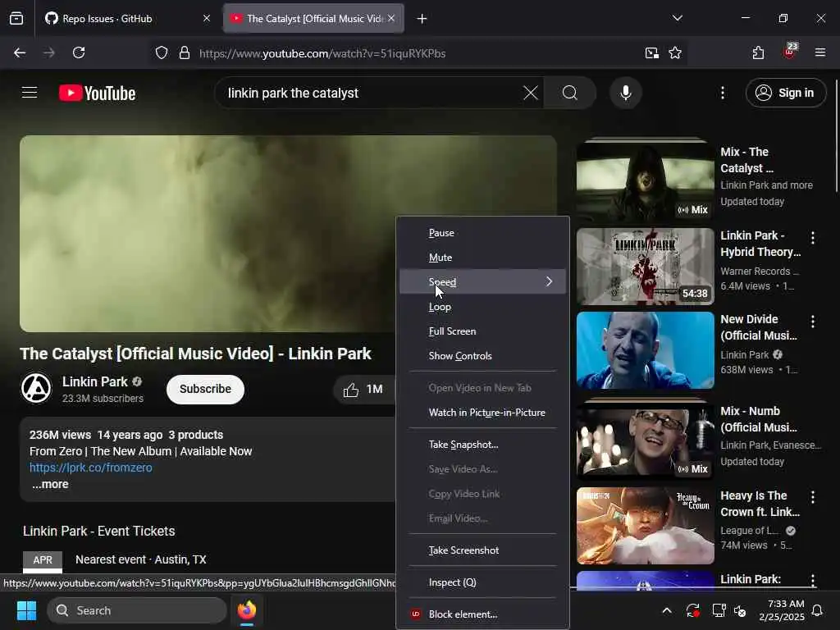The image size is (840, 630).
Task: Show hidden system tray icons
Action: click(x=666, y=610)
